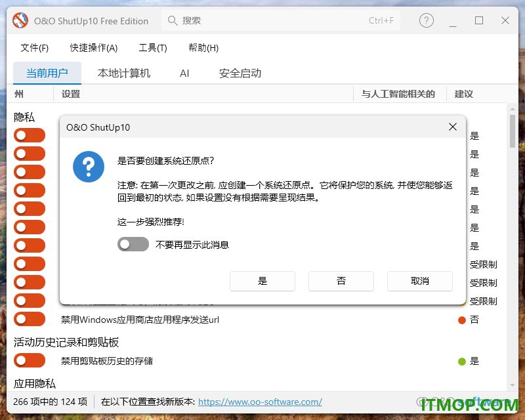The height and width of the screenshot is (420, 525).
Task: Maximize the O&O ShutUp10 main window
Action: [479, 20]
